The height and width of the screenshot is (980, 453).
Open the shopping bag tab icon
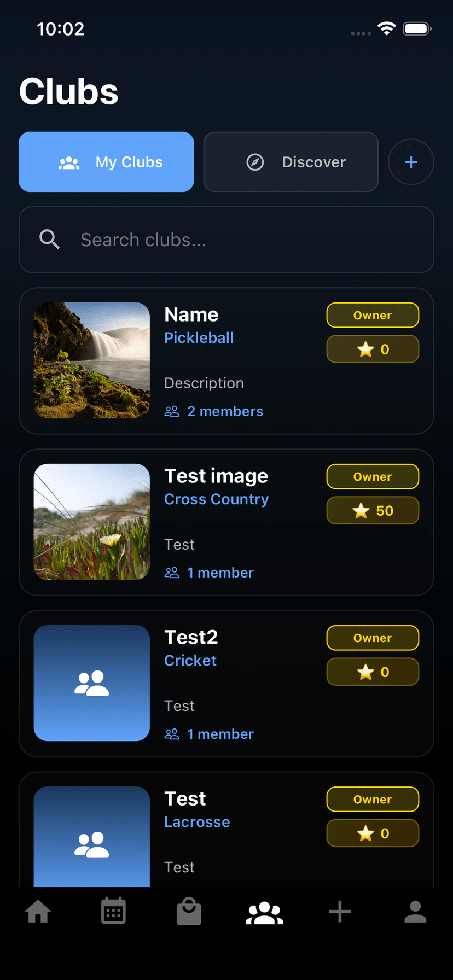(x=189, y=912)
